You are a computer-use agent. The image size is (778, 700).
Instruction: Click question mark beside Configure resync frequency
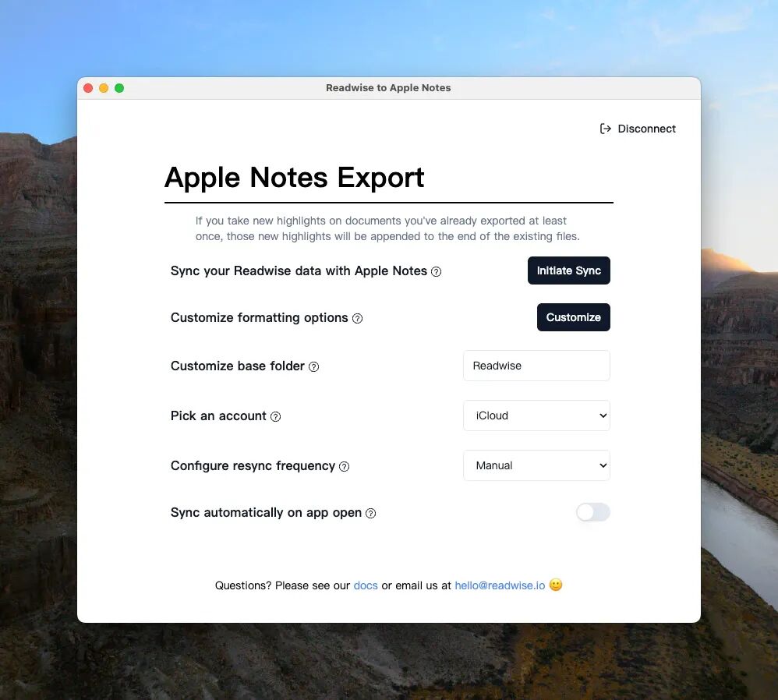coord(345,466)
